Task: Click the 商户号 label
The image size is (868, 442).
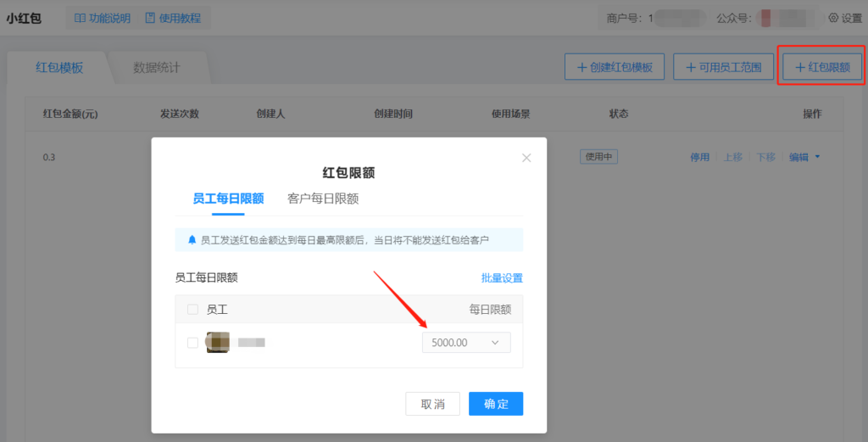Action: [626, 19]
